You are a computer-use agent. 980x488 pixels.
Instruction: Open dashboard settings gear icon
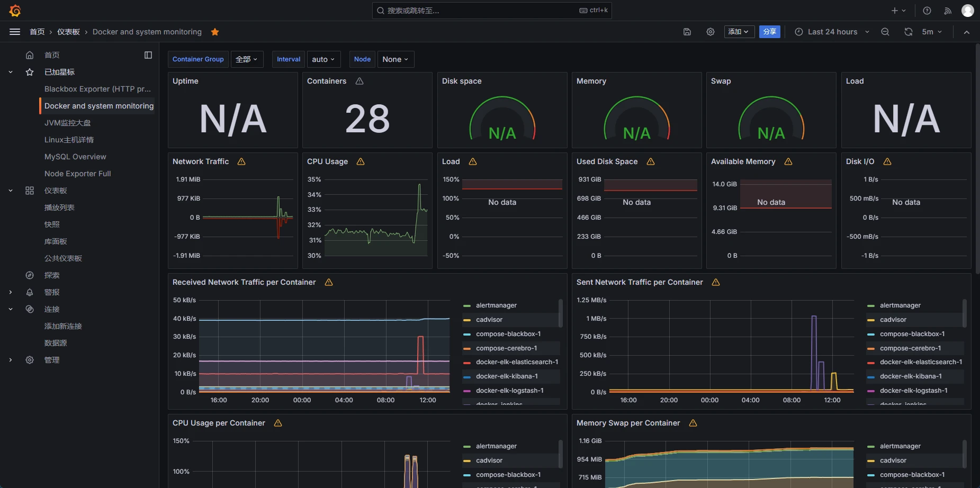(x=711, y=32)
